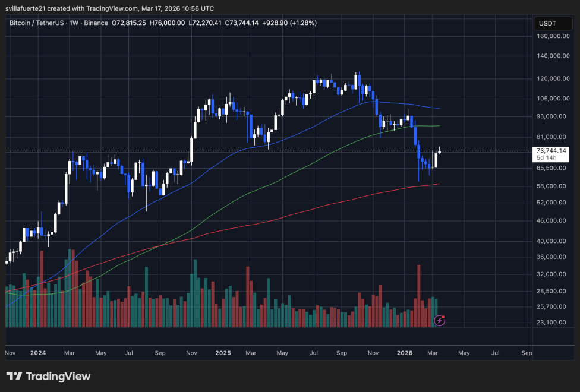
Task: Click the O72,815.25 open value
Action: tap(130, 23)
